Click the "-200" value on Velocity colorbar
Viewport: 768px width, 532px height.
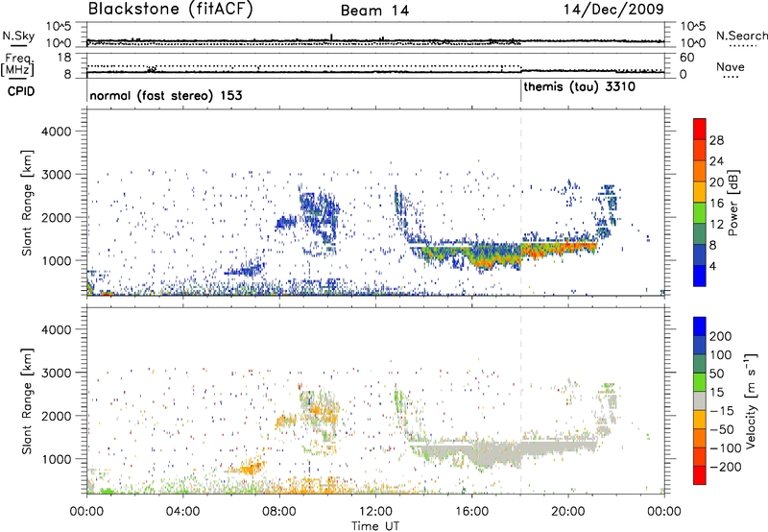point(726,467)
